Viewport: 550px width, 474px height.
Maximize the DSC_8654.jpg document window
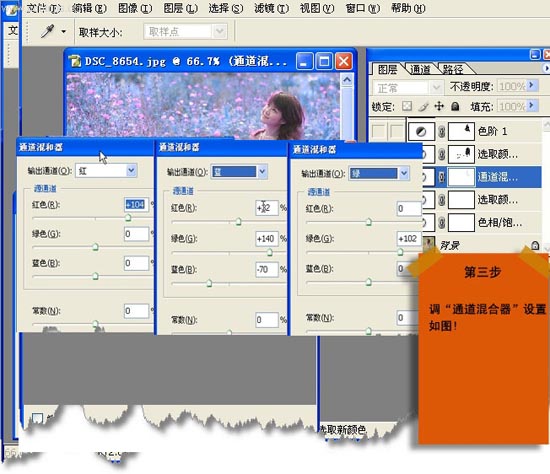point(324,61)
